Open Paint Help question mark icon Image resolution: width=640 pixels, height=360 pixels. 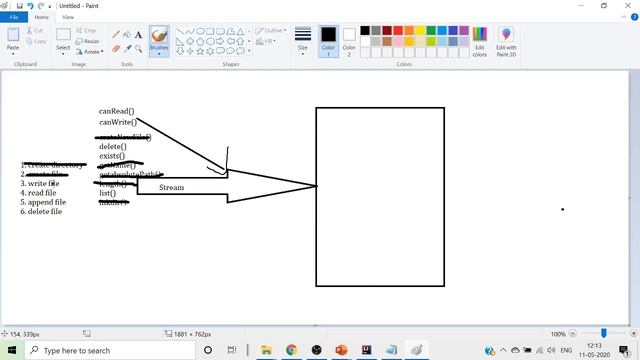click(634, 17)
